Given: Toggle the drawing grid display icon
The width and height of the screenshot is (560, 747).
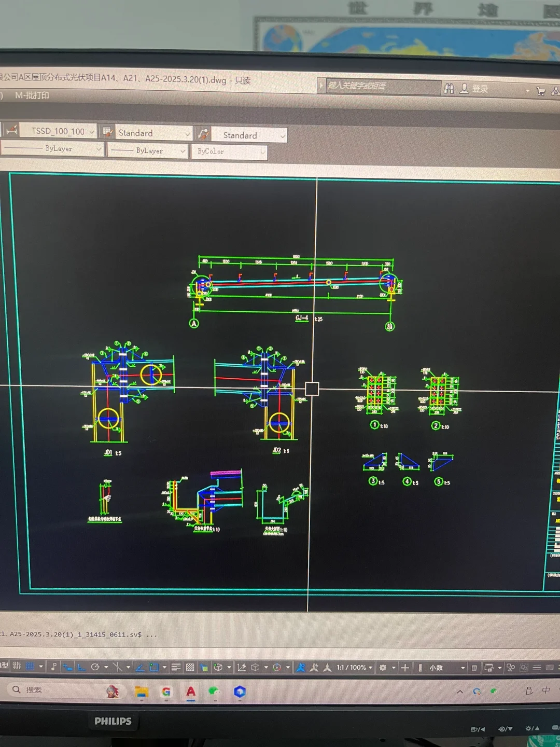Looking at the screenshot, I should click(17, 666).
